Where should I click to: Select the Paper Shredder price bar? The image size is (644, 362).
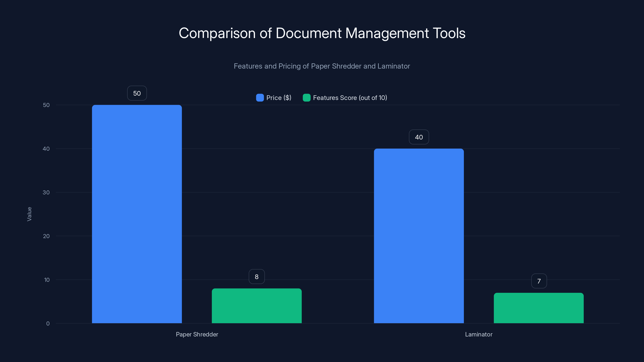pos(137,214)
